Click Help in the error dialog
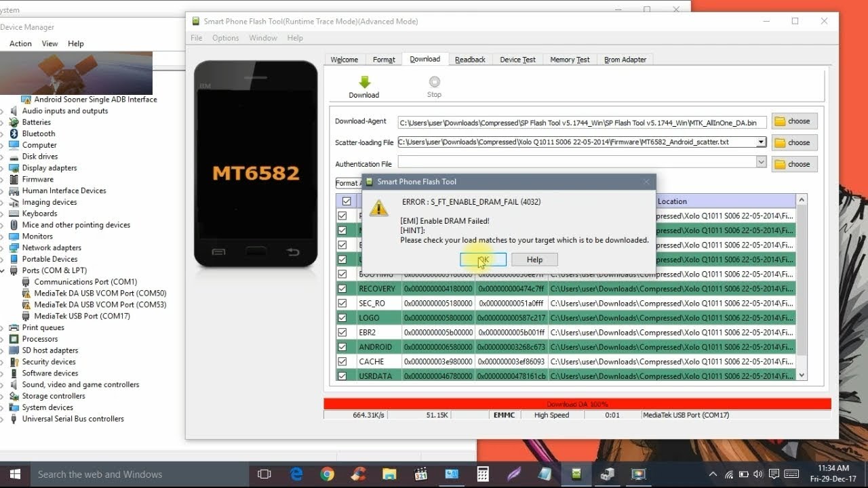The image size is (868, 488). 534,260
